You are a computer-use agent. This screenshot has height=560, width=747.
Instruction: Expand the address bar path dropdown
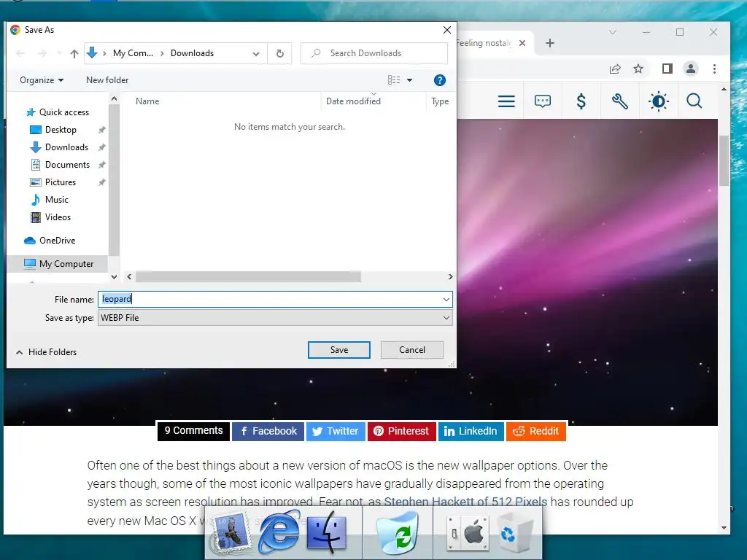pyautogui.click(x=256, y=54)
